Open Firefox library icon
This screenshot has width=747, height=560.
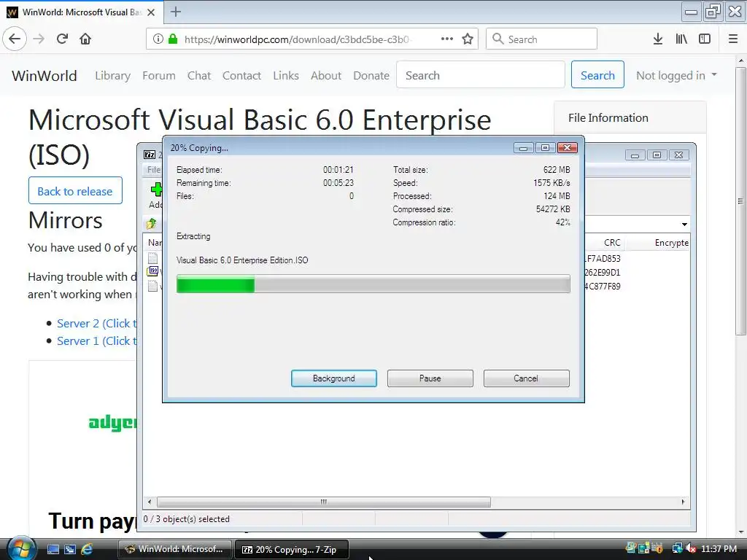[x=681, y=39]
